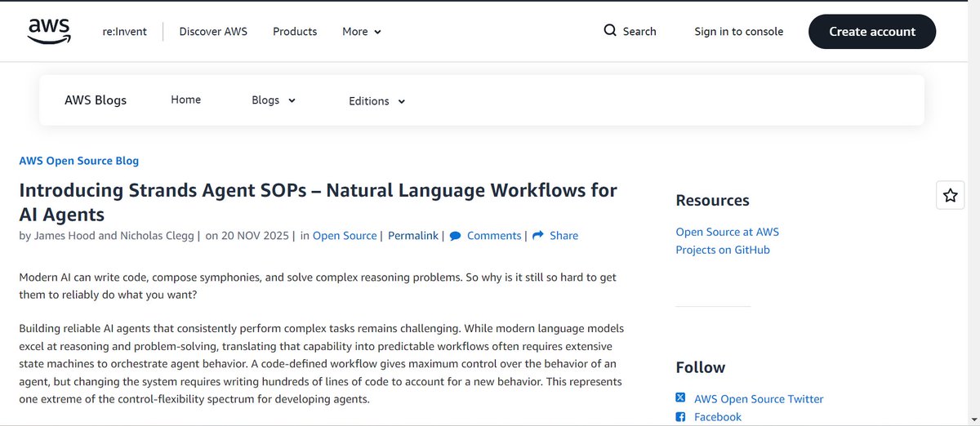Click the star bookmark icon

click(951, 195)
